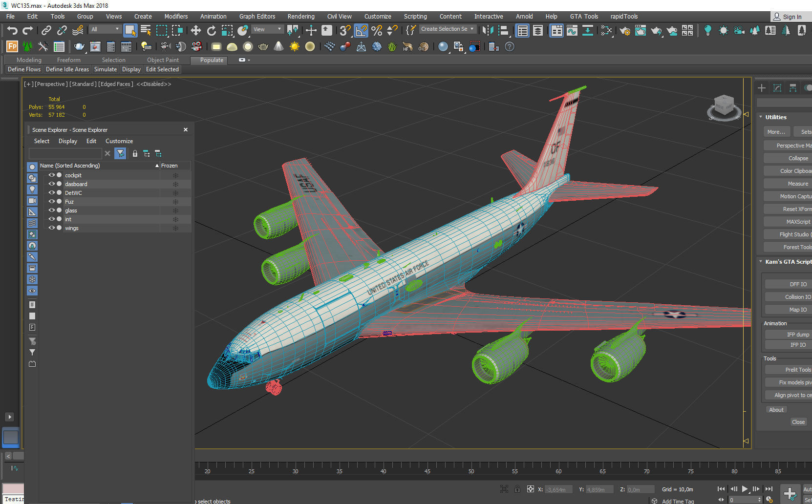The width and height of the screenshot is (812, 504).
Task: Activate the Select and Link tool
Action: 46,31
